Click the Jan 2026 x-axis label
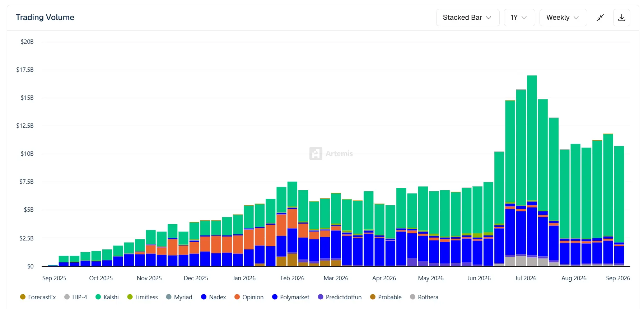 [244, 278]
